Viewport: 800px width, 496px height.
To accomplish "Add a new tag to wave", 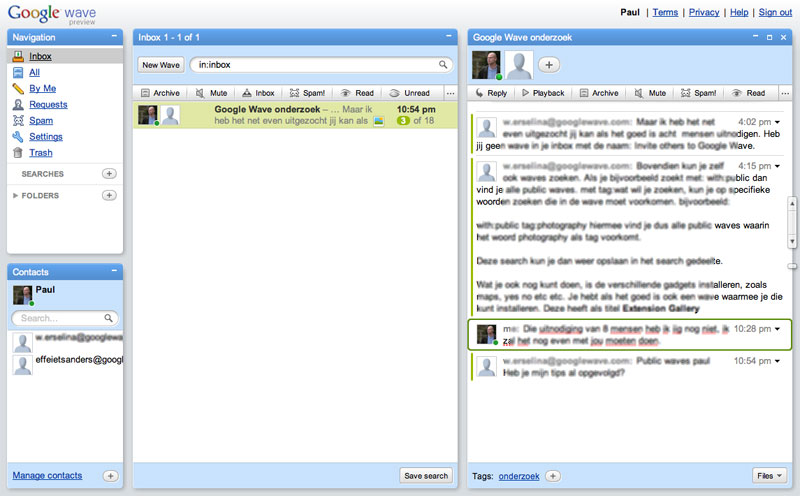I will (553, 476).
